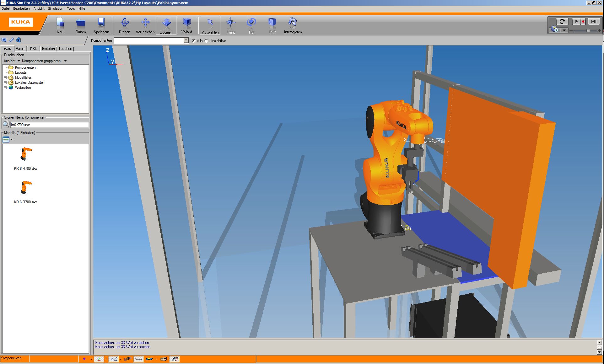The image size is (604, 364).
Task: Switch to the Teachen tab
Action: click(65, 49)
